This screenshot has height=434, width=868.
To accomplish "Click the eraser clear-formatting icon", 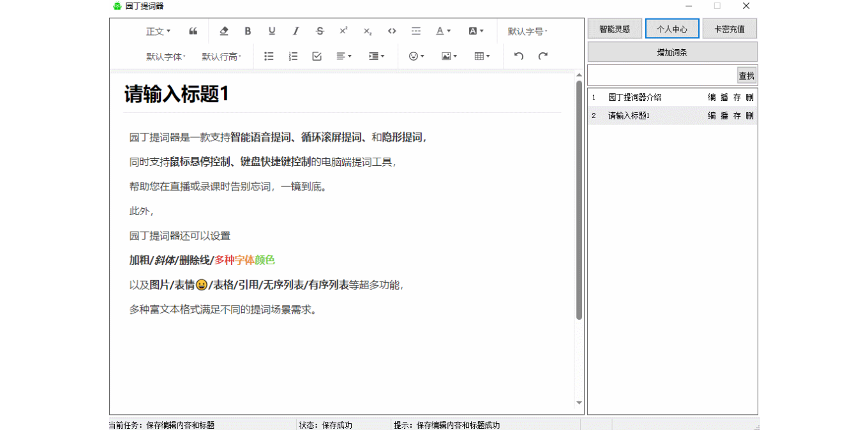I will (223, 31).
